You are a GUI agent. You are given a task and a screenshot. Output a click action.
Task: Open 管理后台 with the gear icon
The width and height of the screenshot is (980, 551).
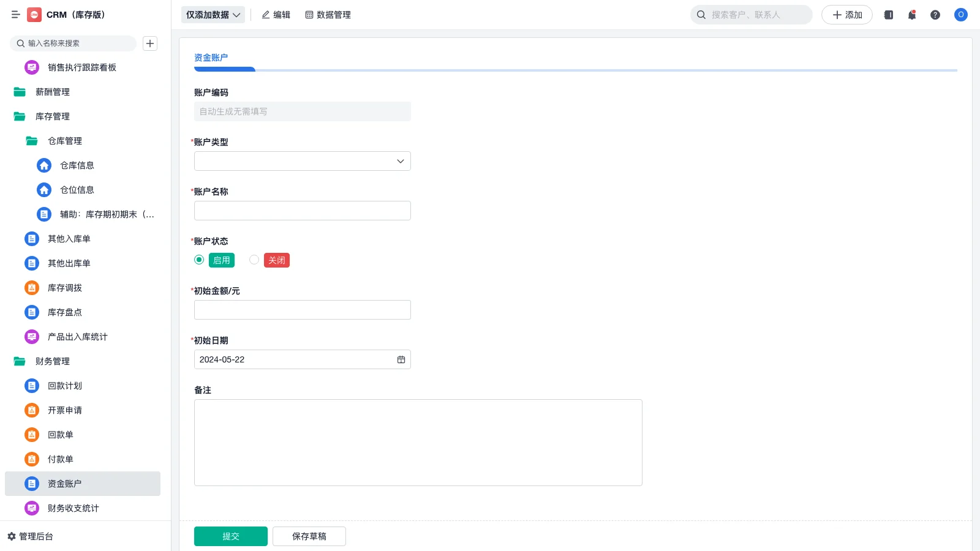pyautogui.click(x=31, y=536)
